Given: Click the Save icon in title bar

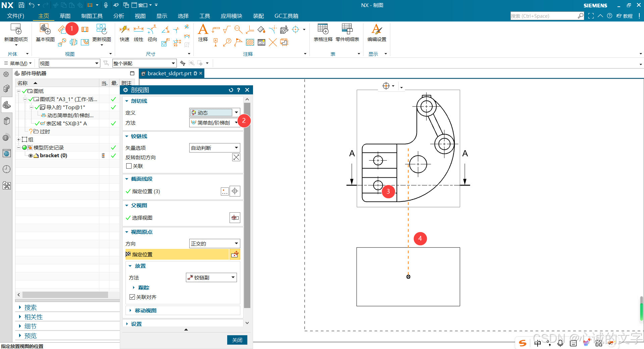Looking at the screenshot, I should click(x=21, y=5).
